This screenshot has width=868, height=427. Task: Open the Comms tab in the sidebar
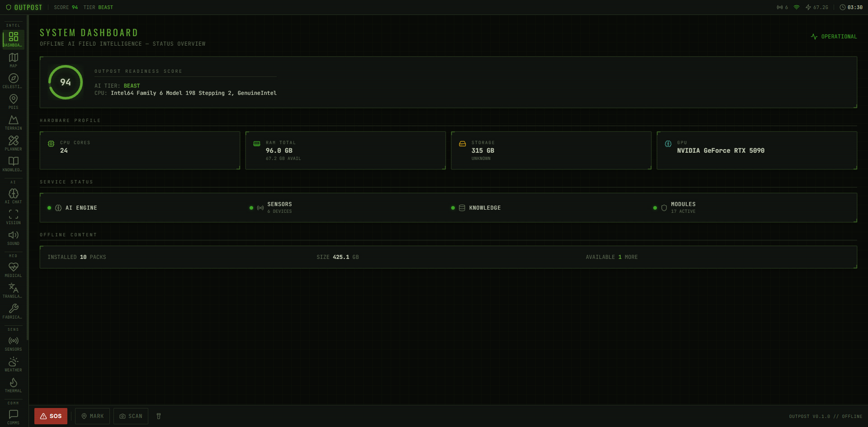click(14, 417)
